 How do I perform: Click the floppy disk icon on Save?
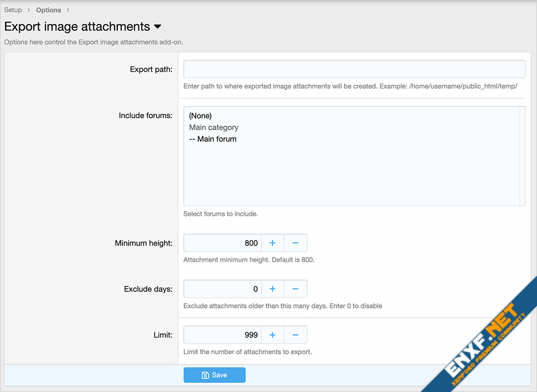pyautogui.click(x=205, y=375)
